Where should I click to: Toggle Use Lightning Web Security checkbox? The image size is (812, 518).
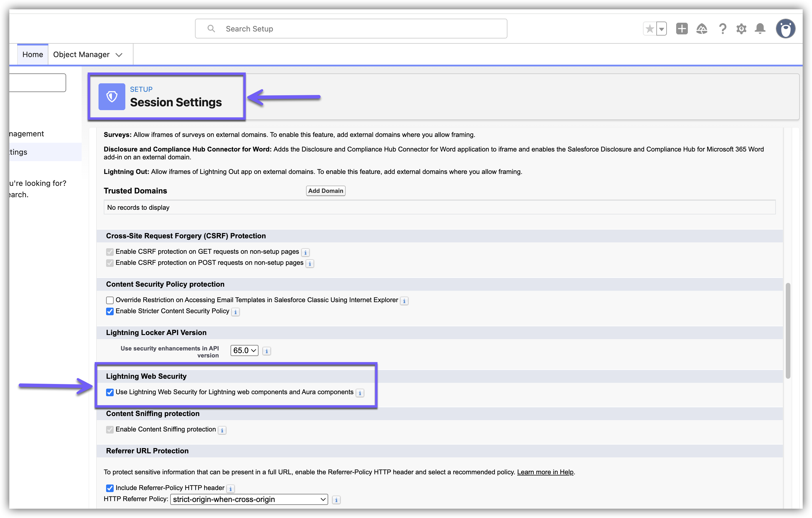110,392
